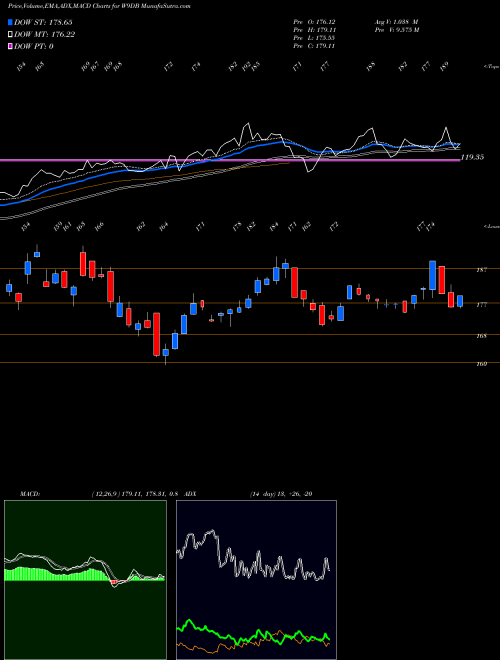The height and width of the screenshot is (660, 500).
Task: Click the white DOW MT legend swatch
Action: [10, 35]
